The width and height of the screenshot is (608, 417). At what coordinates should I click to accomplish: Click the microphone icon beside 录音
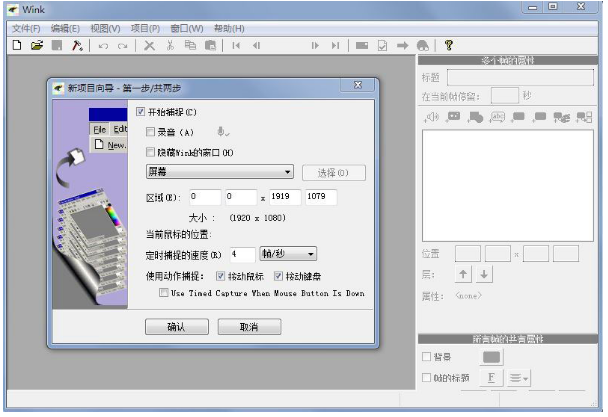click(x=223, y=132)
